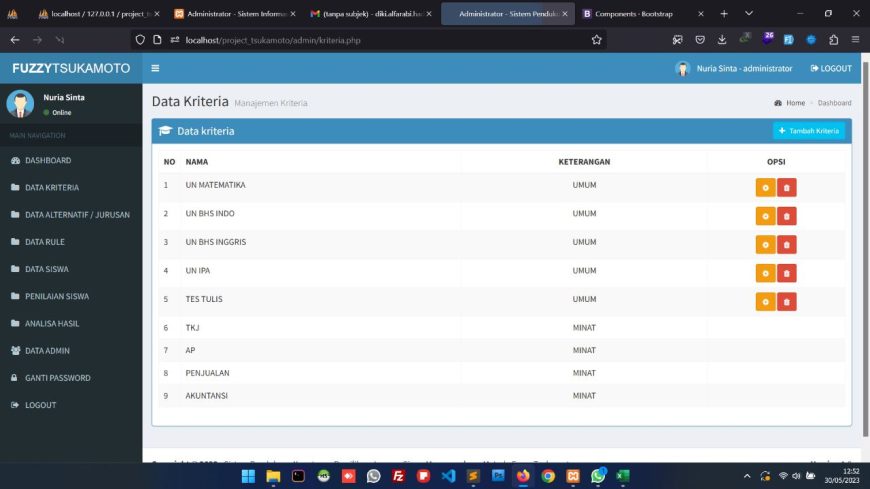Open Firefox downloads panel
870x489 pixels.
[722, 40]
